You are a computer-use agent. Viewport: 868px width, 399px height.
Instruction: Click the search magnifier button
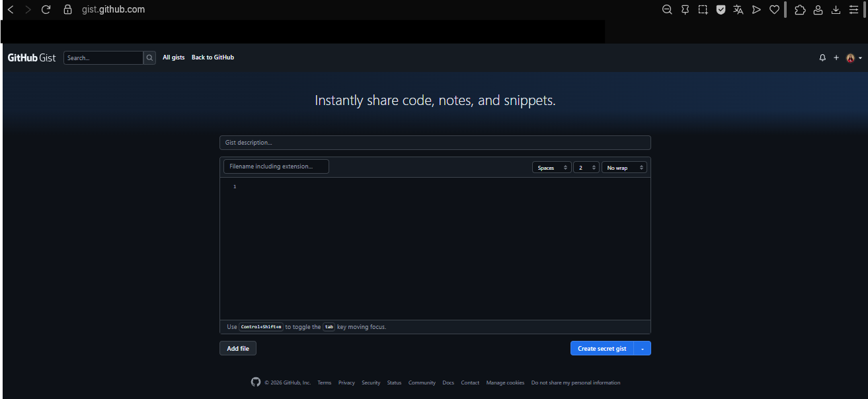(x=149, y=58)
